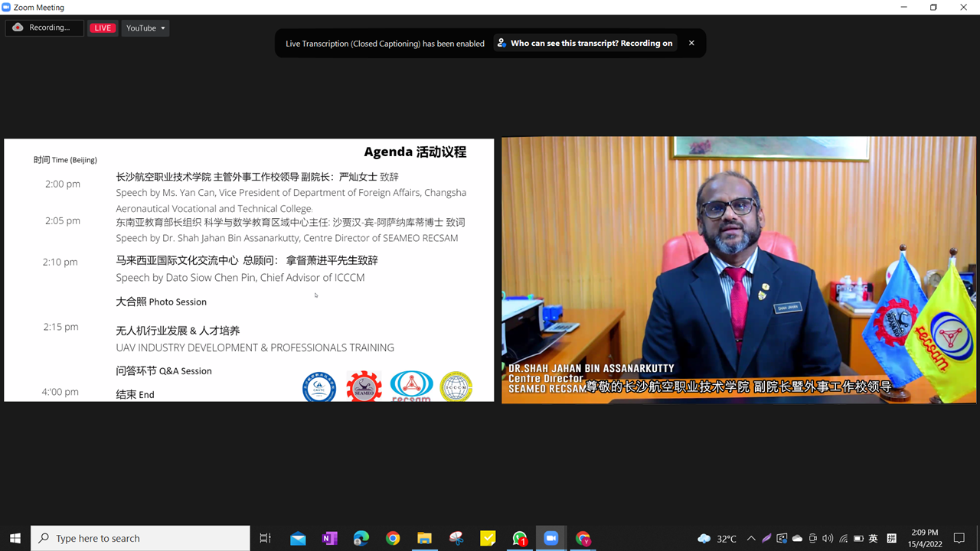Open the Windows Start menu

tap(15, 538)
